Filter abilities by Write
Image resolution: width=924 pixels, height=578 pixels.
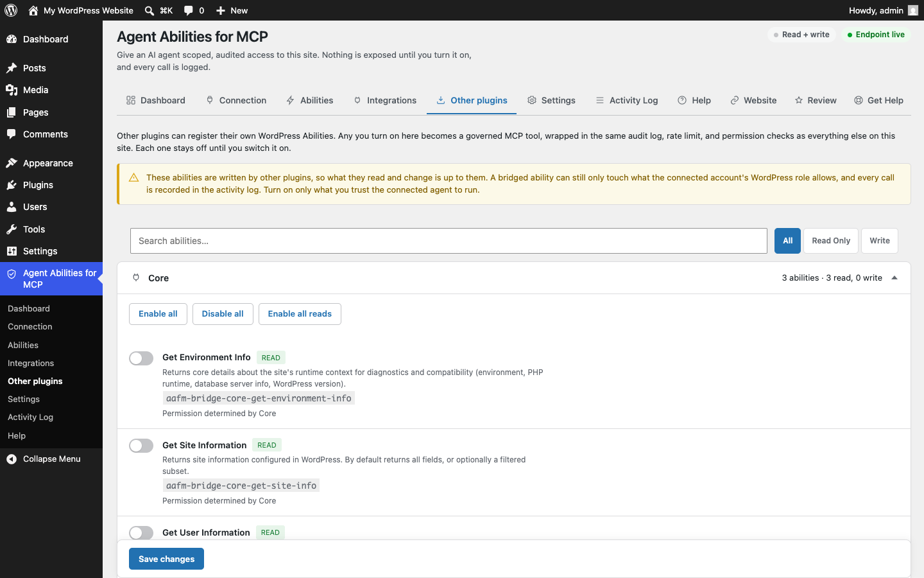pos(880,241)
